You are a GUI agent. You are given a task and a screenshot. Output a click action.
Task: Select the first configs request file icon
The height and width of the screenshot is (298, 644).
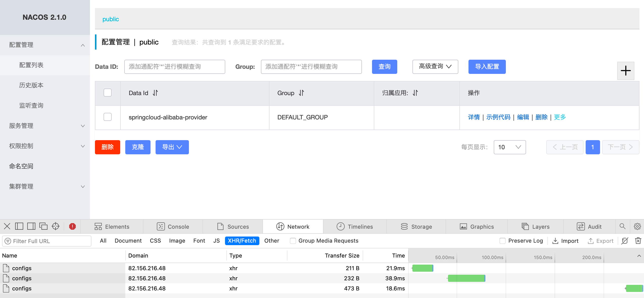click(x=6, y=268)
